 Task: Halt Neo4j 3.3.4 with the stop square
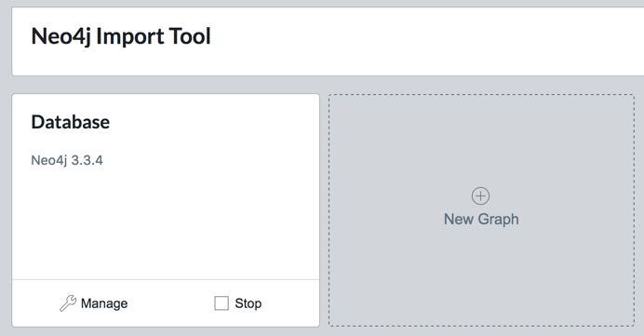point(221,303)
